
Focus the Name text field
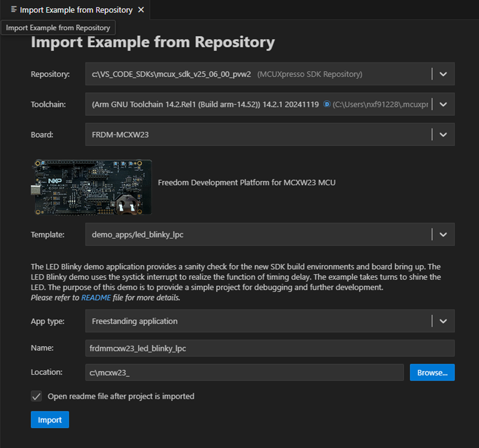tap(269, 348)
